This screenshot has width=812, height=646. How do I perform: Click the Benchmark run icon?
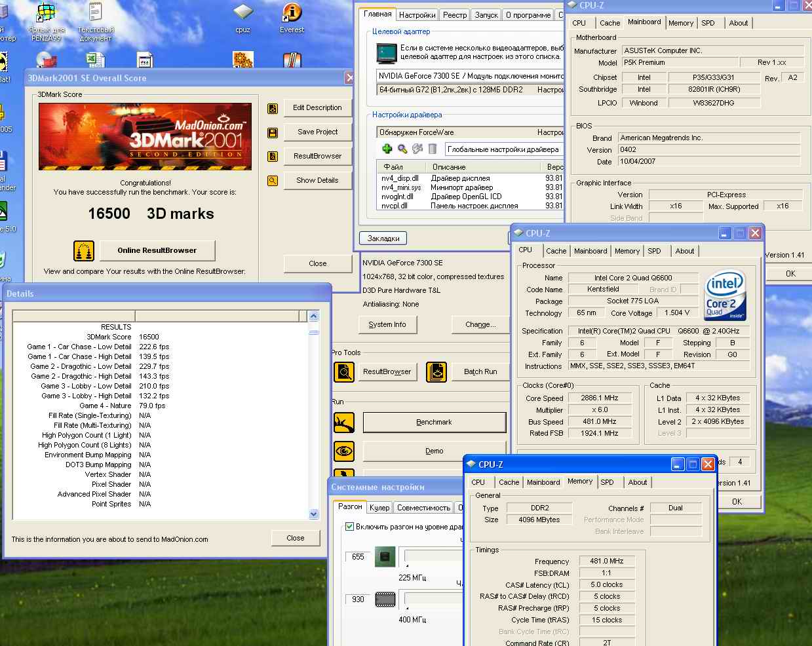pyautogui.click(x=344, y=423)
